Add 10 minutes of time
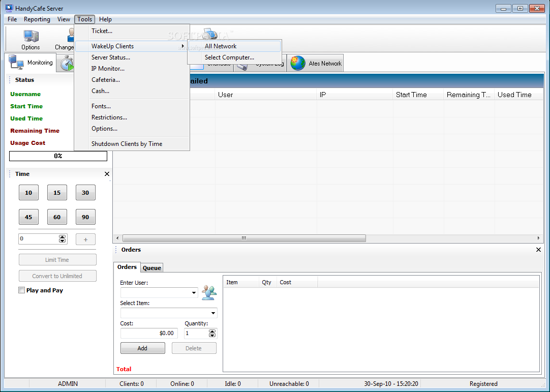 [28, 193]
